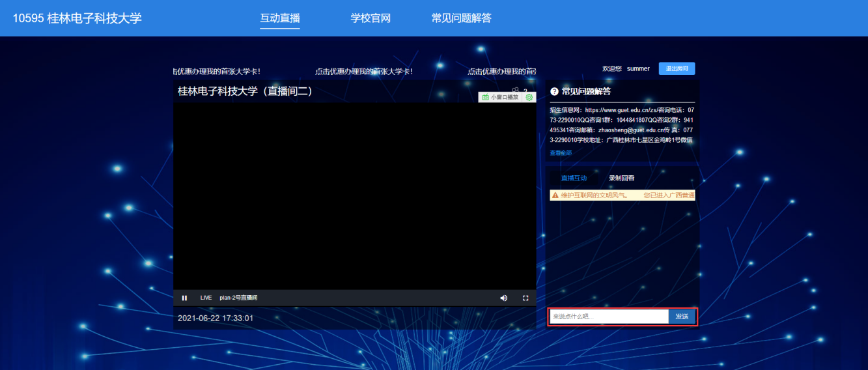Expand FAQ with 查看全部 link

561,153
